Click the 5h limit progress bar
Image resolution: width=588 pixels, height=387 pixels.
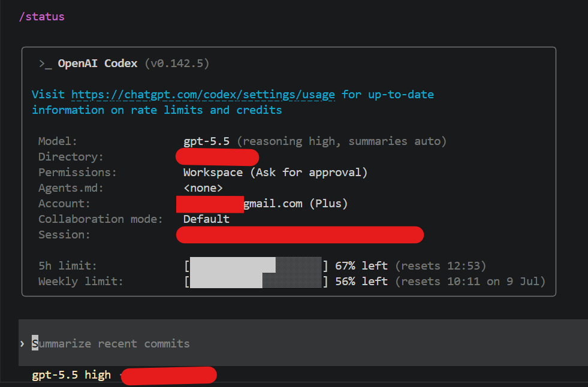pyautogui.click(x=256, y=266)
